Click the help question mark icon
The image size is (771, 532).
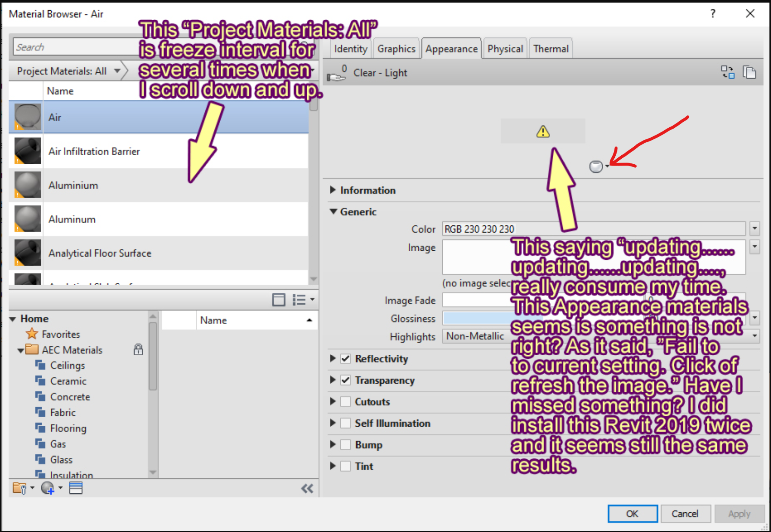[713, 14]
